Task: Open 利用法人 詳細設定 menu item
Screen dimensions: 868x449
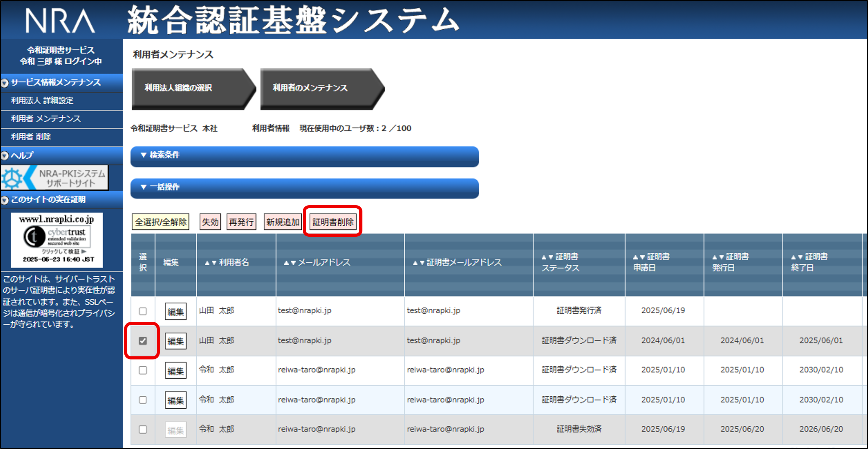Action: coord(42,100)
